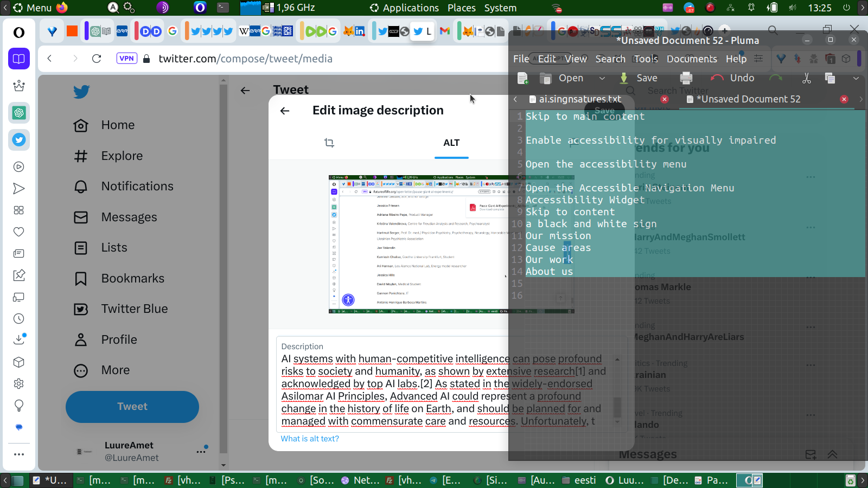Select the ALT tab
Screen dimensions: 868x488
[x=451, y=143]
